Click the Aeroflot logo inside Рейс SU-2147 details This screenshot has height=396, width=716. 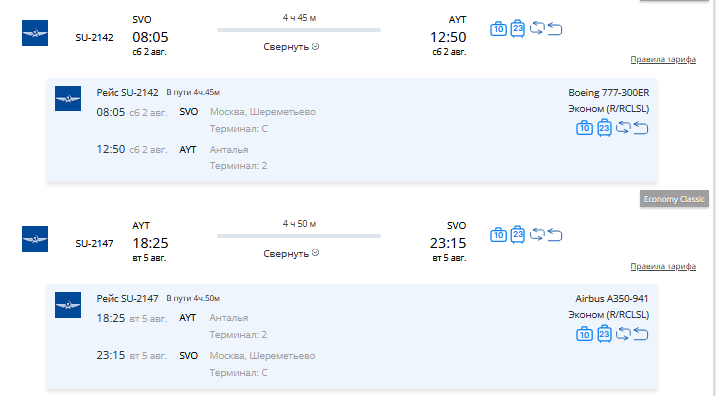[x=68, y=305]
